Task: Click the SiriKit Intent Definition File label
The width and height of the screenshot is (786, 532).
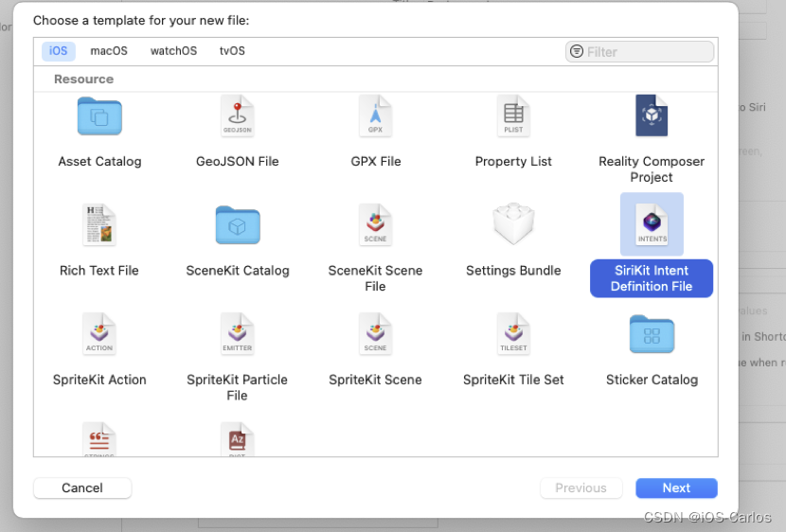Action: coord(652,278)
